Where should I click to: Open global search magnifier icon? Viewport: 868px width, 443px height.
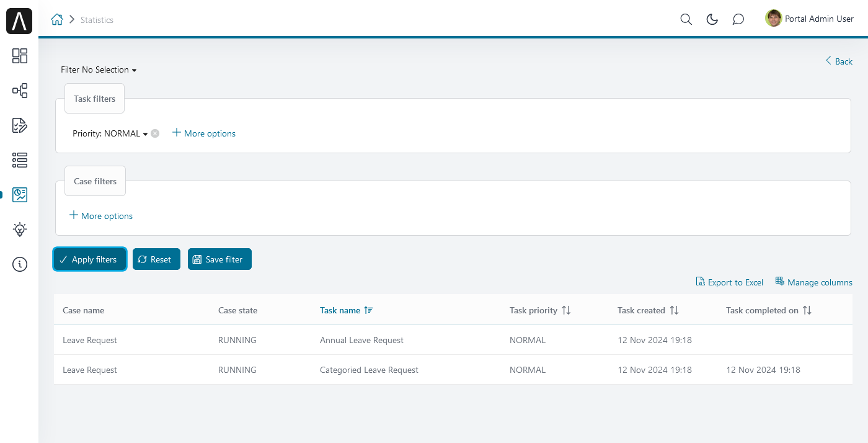(x=686, y=19)
